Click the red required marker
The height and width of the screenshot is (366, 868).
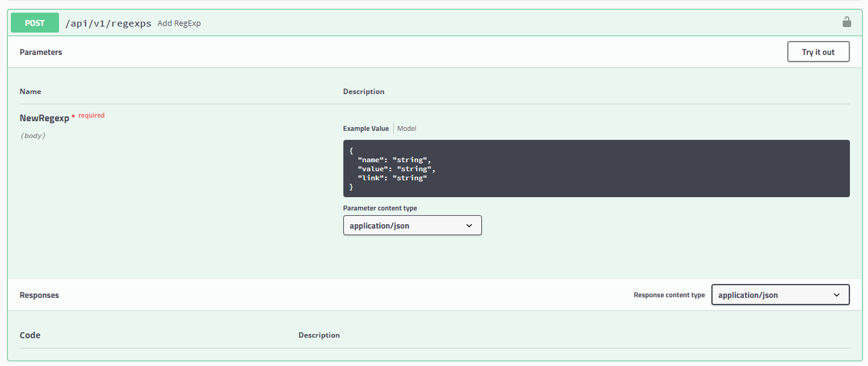click(89, 115)
